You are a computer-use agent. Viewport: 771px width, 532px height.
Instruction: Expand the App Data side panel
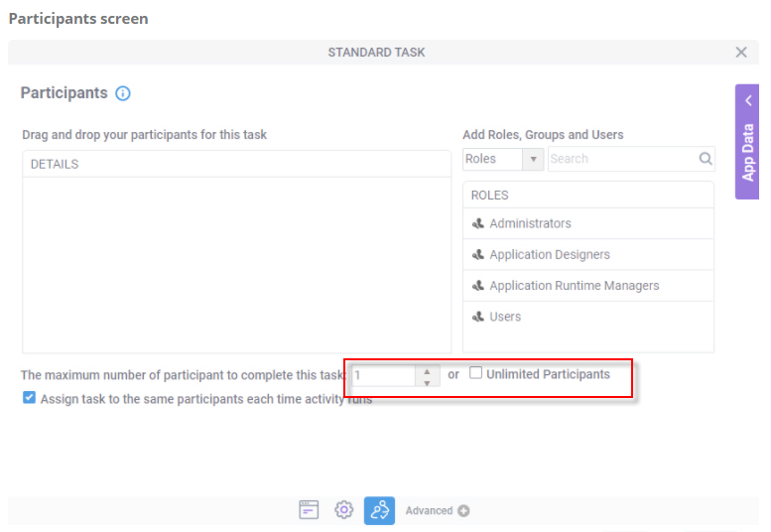click(x=747, y=141)
